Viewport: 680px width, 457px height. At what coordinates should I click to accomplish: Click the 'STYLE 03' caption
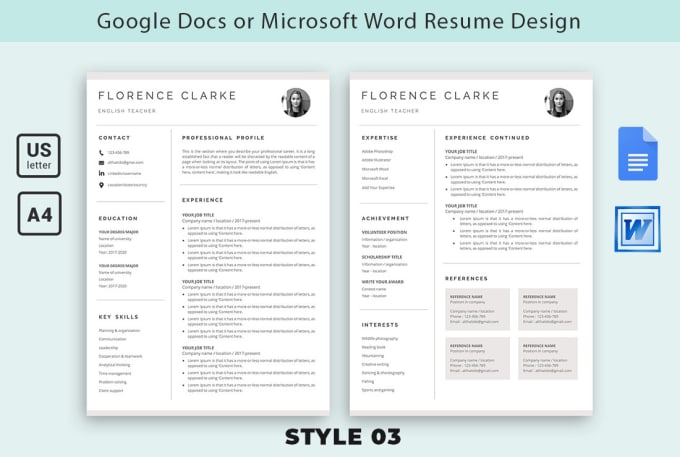pyautogui.click(x=343, y=437)
